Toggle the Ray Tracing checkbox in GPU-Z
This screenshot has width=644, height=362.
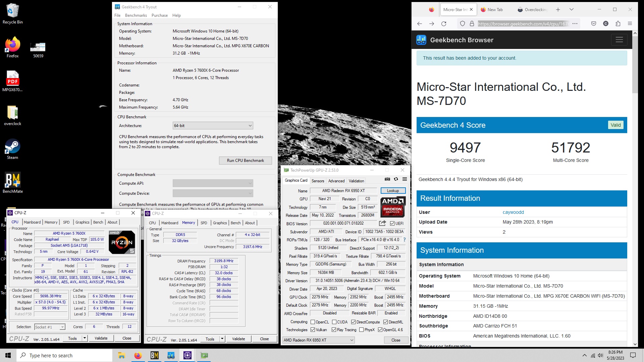[x=334, y=330]
